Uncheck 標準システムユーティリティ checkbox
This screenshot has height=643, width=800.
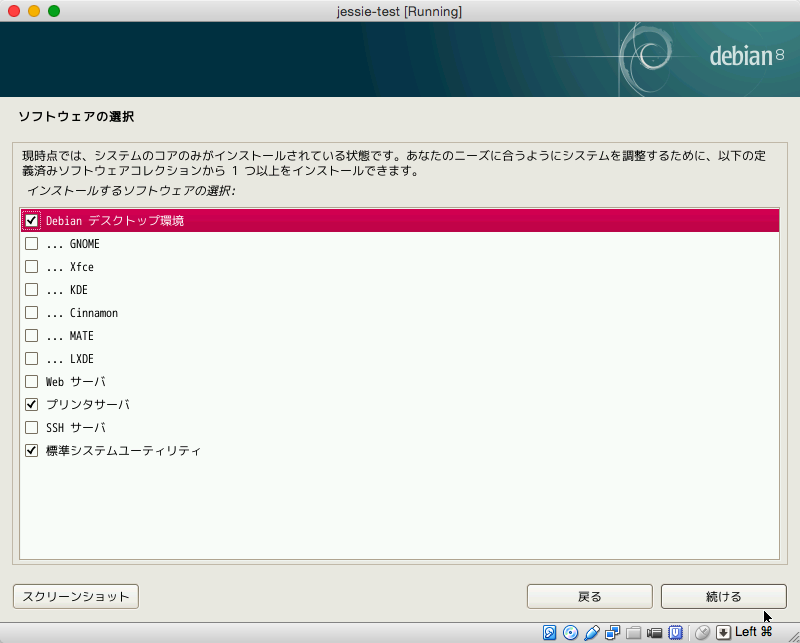pos(32,450)
